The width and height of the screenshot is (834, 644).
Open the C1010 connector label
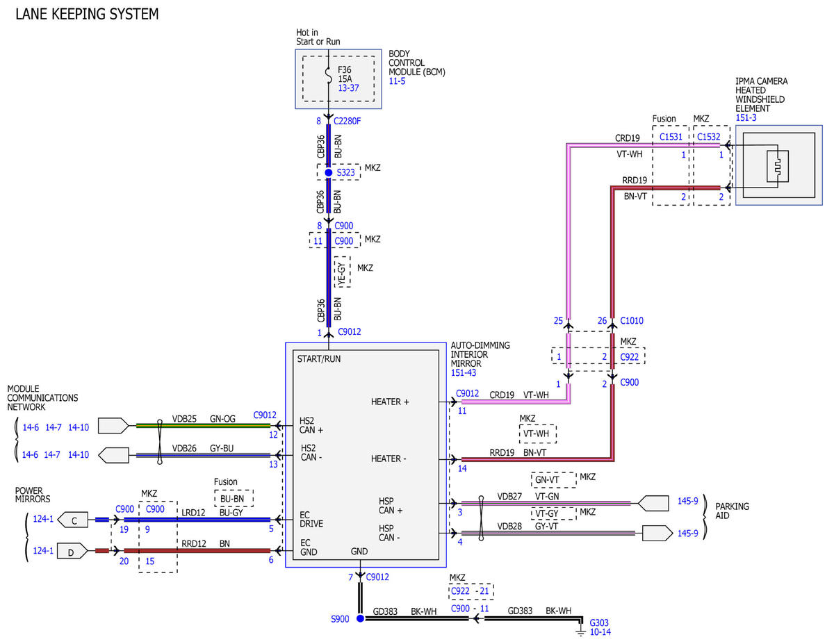pos(632,321)
